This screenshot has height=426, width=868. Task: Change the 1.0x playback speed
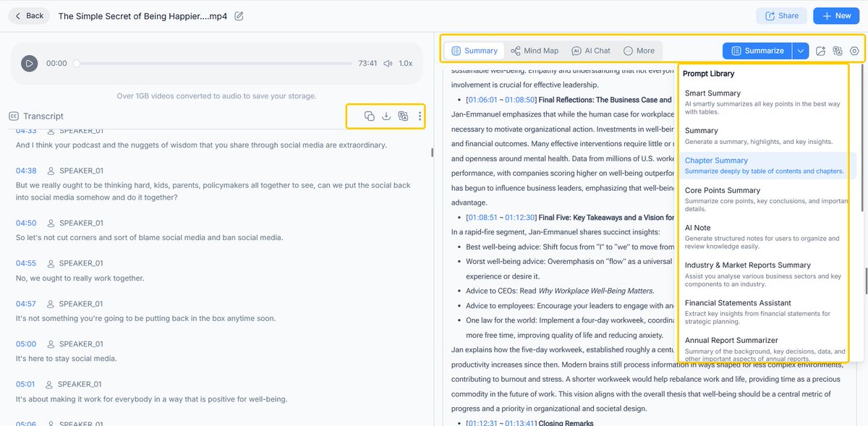pyautogui.click(x=406, y=64)
